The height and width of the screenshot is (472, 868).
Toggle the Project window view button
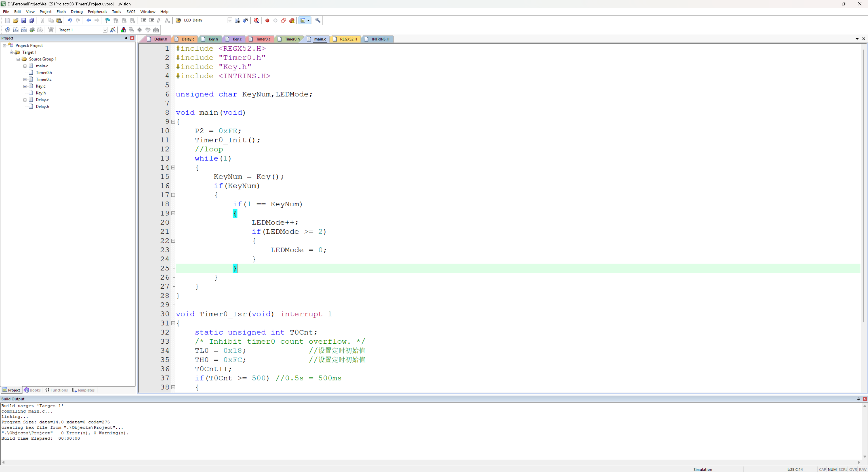[303, 20]
